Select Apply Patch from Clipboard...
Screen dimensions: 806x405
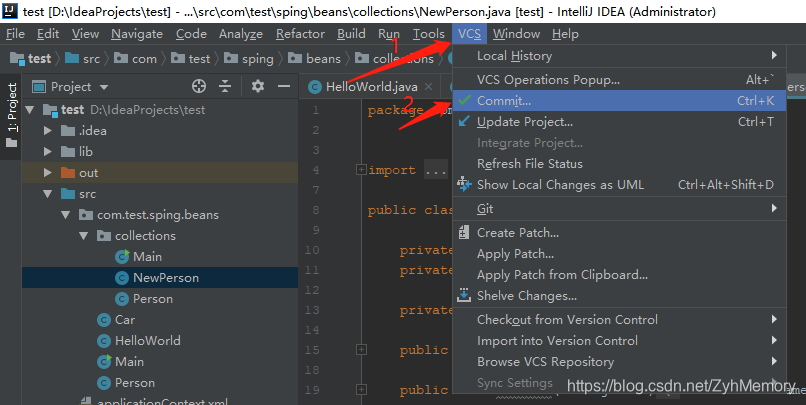point(619,275)
